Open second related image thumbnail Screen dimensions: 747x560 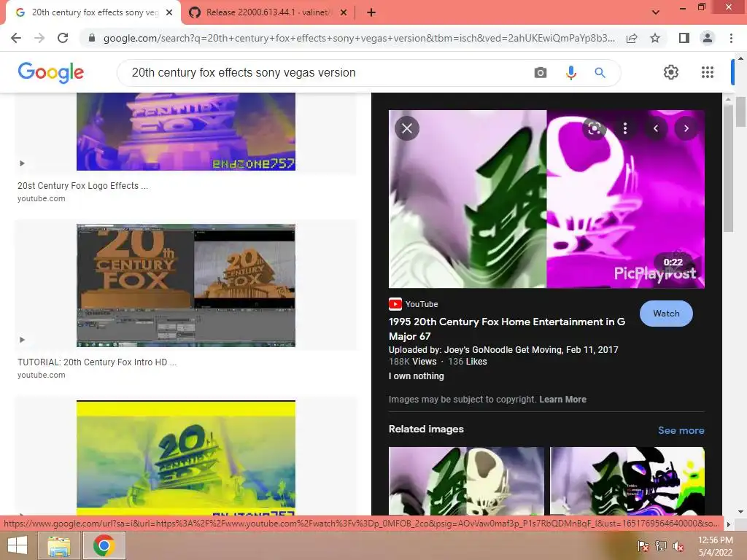point(627,481)
